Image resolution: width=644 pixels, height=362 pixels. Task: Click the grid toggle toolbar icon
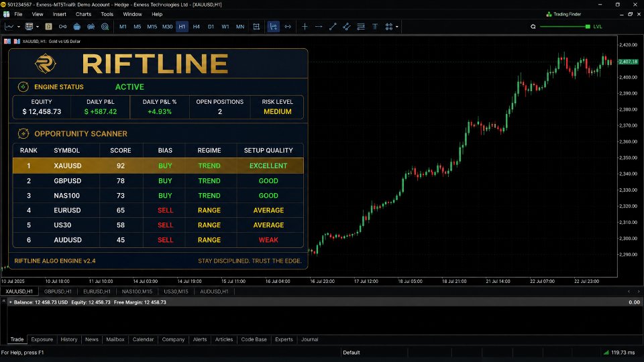256,27
